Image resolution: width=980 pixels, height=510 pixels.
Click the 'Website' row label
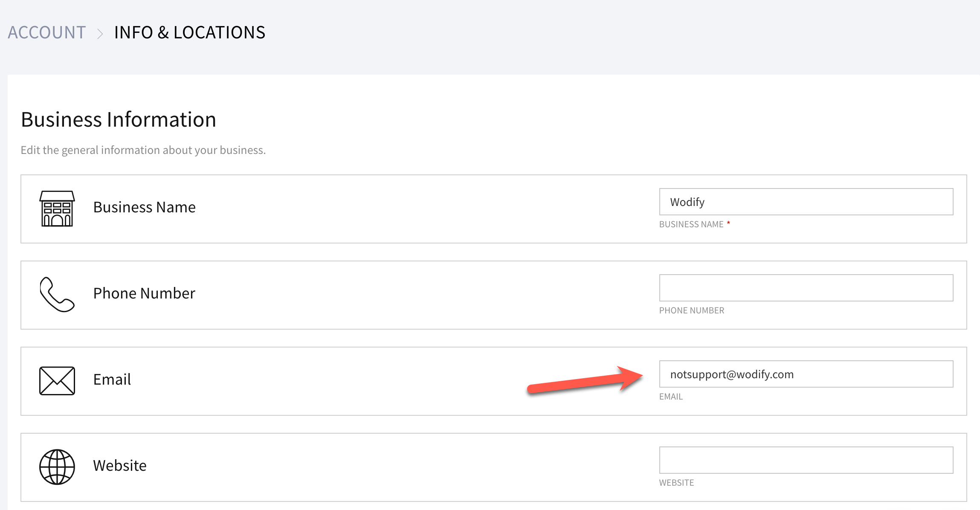point(120,466)
